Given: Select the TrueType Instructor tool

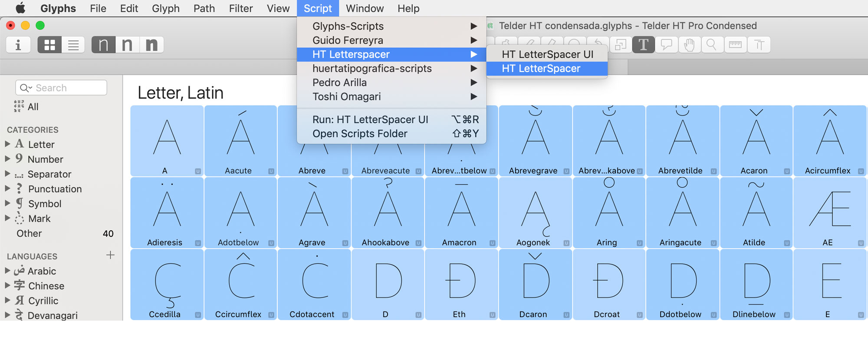Looking at the screenshot, I should (759, 45).
